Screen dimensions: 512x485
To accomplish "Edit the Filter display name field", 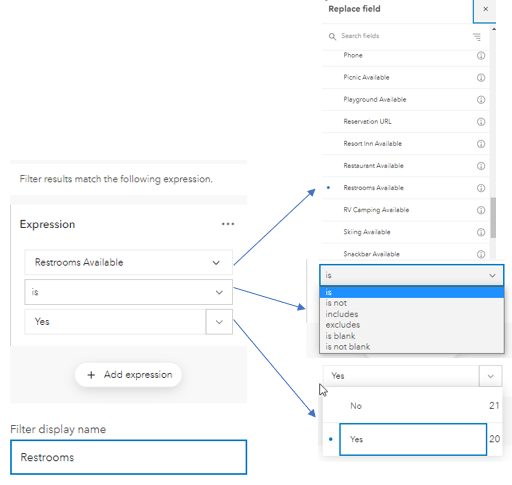I will point(128,457).
